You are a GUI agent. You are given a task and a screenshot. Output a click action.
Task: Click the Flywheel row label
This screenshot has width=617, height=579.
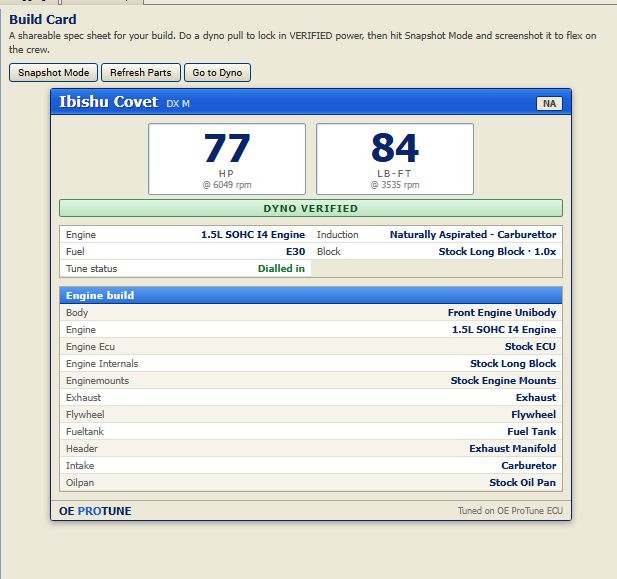click(x=85, y=414)
